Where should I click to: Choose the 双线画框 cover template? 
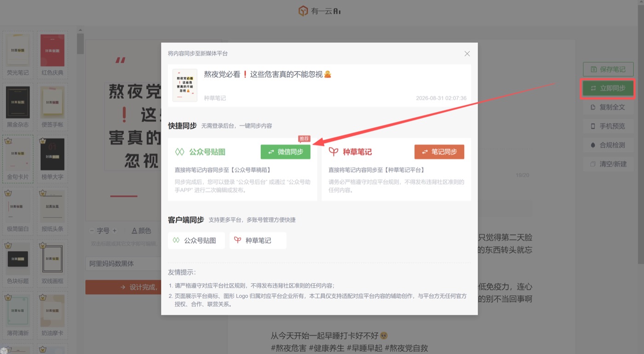click(52, 263)
